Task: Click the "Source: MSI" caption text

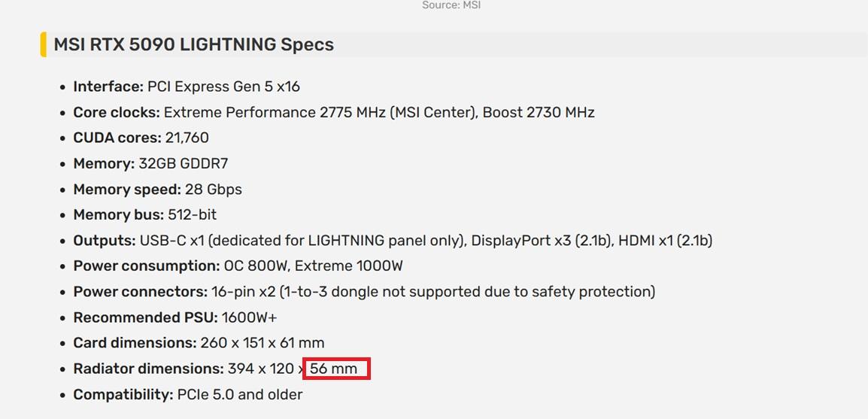Action: pyautogui.click(x=451, y=5)
